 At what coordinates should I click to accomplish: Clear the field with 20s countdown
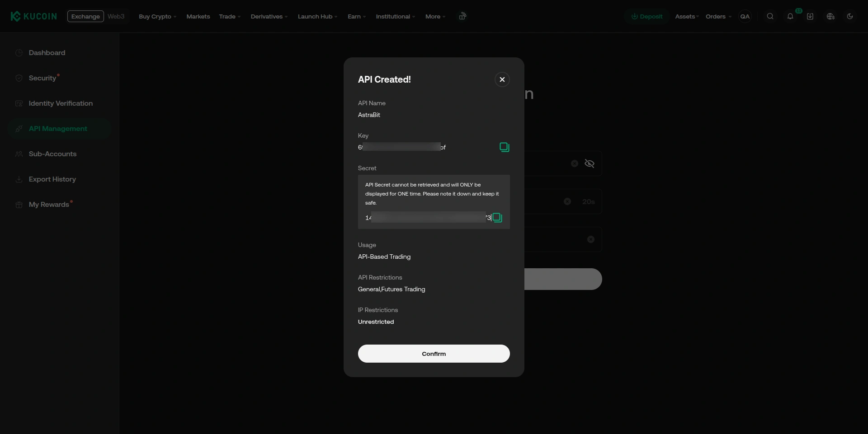[x=567, y=201]
